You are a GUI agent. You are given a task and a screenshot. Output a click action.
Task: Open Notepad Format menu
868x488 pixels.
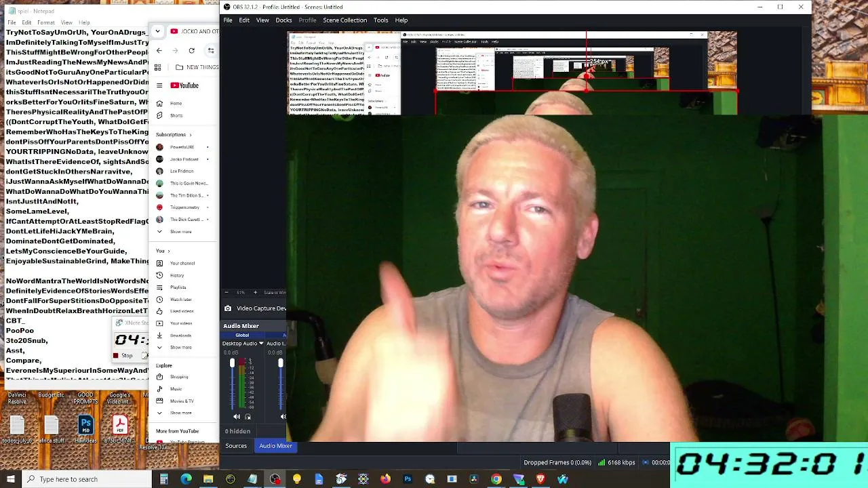coord(46,22)
